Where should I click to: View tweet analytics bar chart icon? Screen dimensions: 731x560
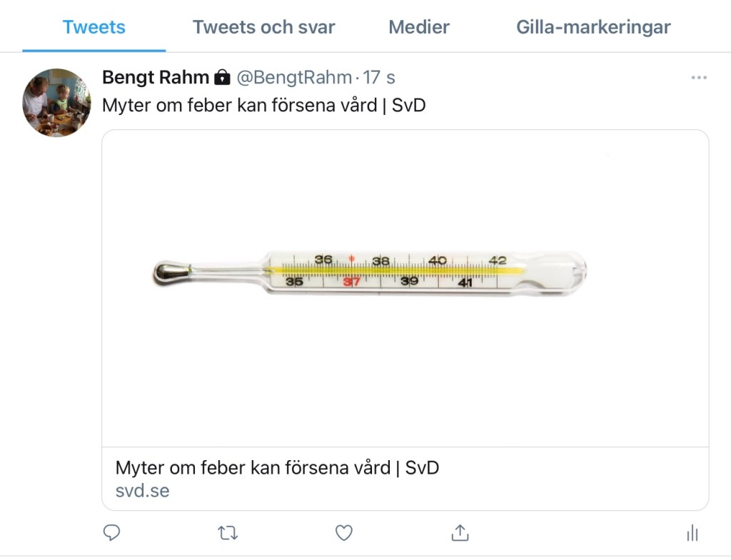click(692, 533)
